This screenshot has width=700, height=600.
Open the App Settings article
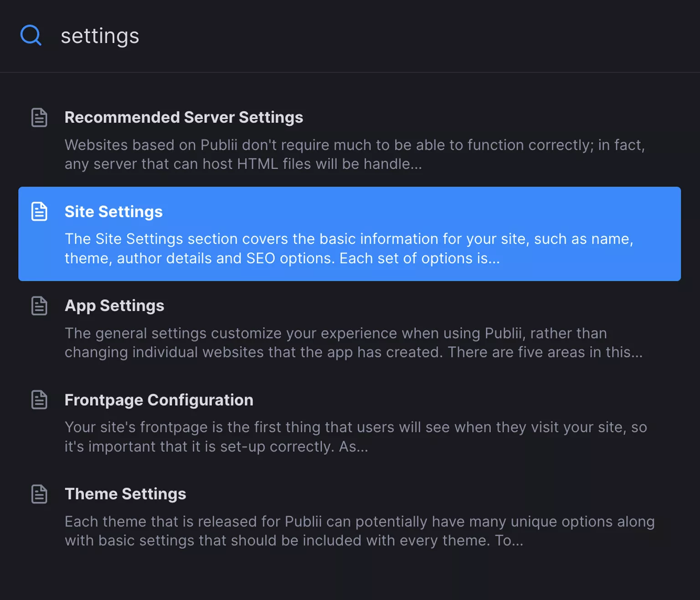(x=114, y=305)
